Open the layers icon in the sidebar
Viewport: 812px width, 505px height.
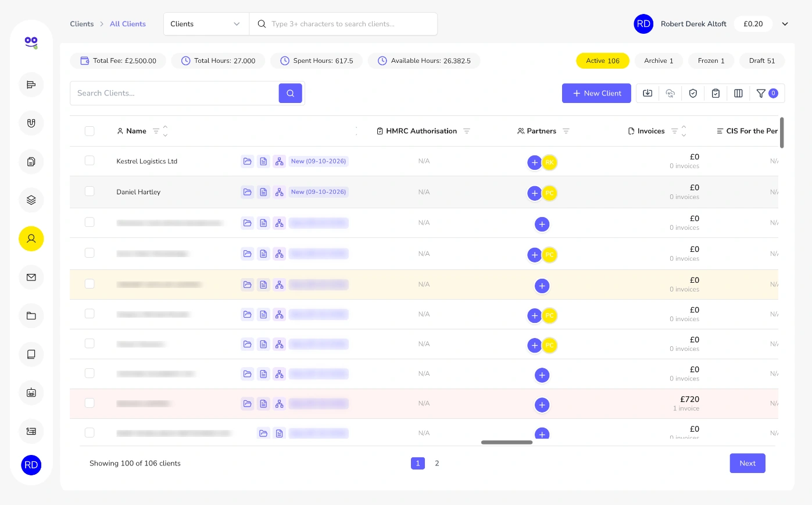pos(31,200)
